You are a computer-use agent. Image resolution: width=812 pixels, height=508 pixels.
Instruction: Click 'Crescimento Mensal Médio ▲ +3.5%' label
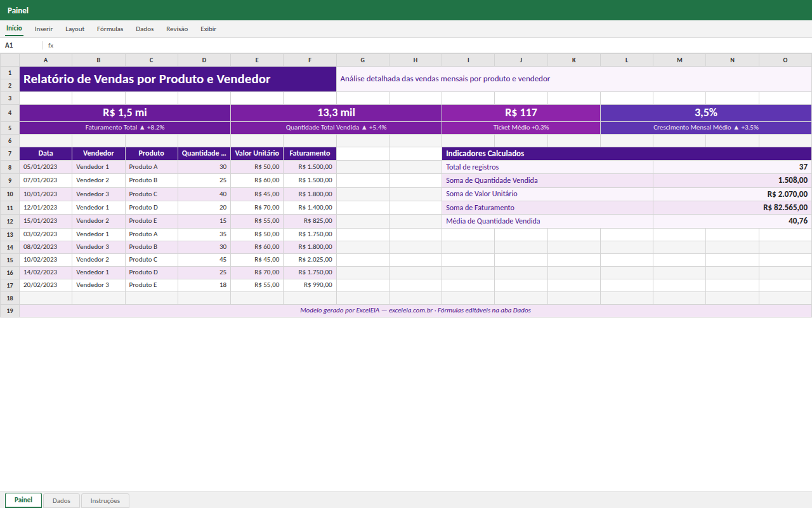[x=706, y=128]
